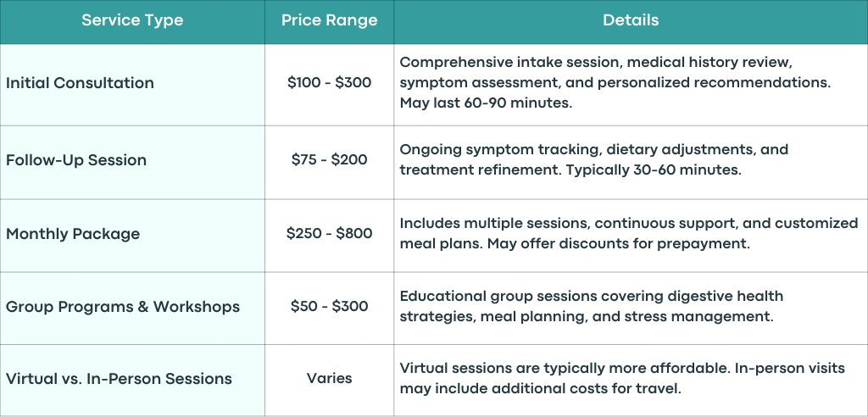
Task: Click the educational group sessions details text
Action: (x=591, y=306)
